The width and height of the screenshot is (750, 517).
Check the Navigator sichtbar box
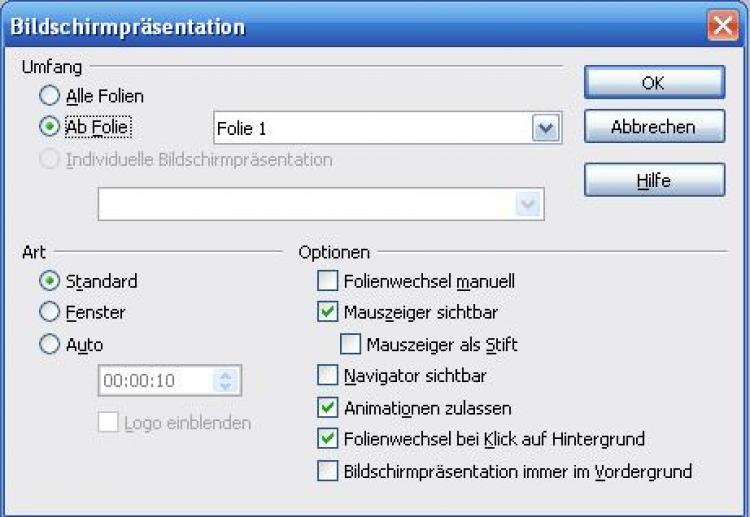(328, 376)
